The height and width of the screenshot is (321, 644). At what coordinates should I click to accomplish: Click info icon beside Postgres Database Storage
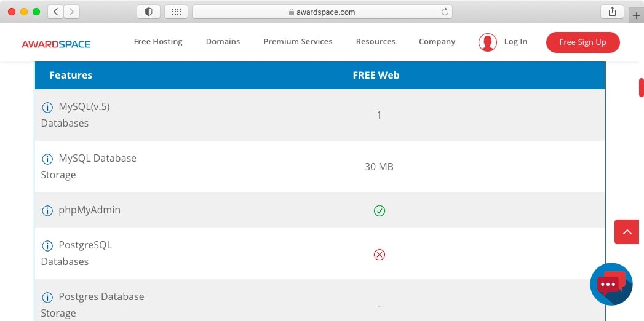[x=47, y=298]
